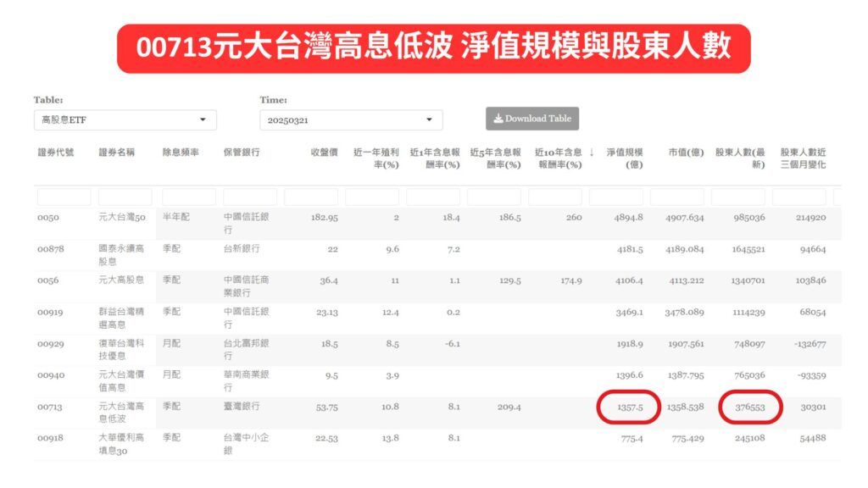Click the Download Table button
Image resolution: width=868 pixels, height=488 pixels.
point(532,119)
